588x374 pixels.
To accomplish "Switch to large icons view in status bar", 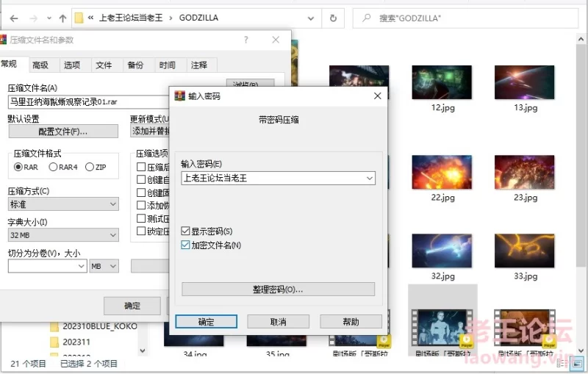I will [x=578, y=363].
